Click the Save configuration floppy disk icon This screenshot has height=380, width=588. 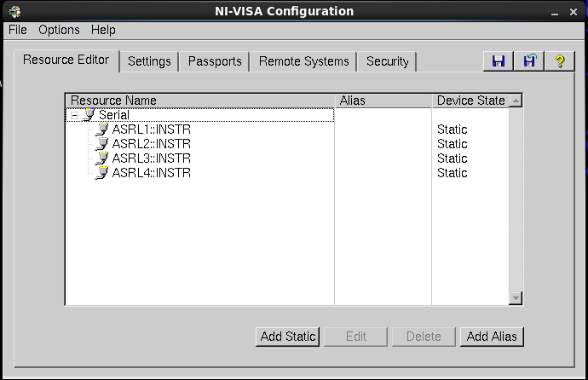499,60
